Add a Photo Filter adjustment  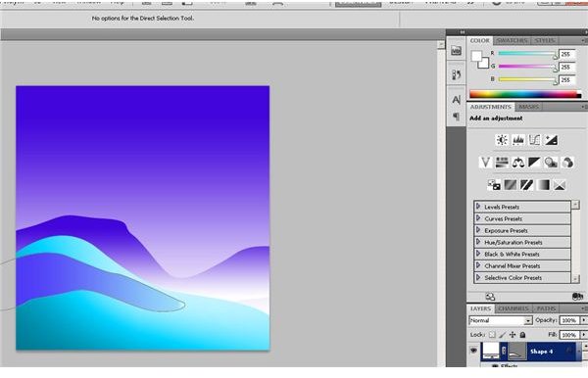[551, 163]
